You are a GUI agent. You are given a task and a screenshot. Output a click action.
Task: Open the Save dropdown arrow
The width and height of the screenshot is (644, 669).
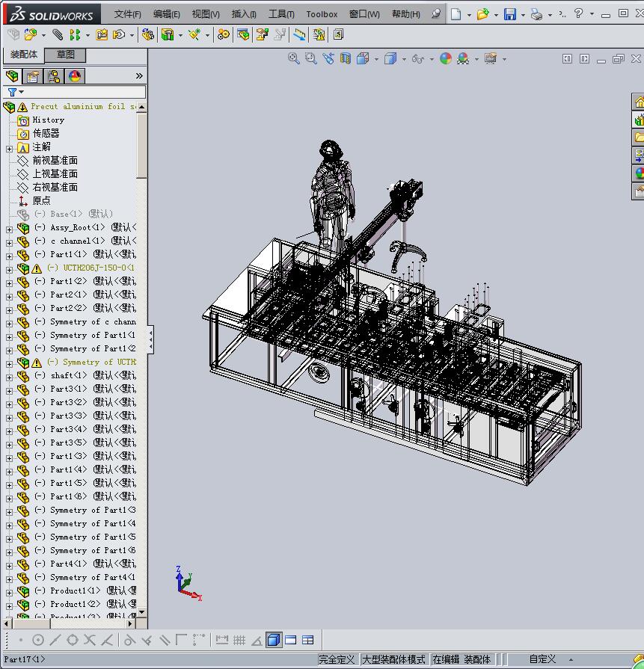523,15
